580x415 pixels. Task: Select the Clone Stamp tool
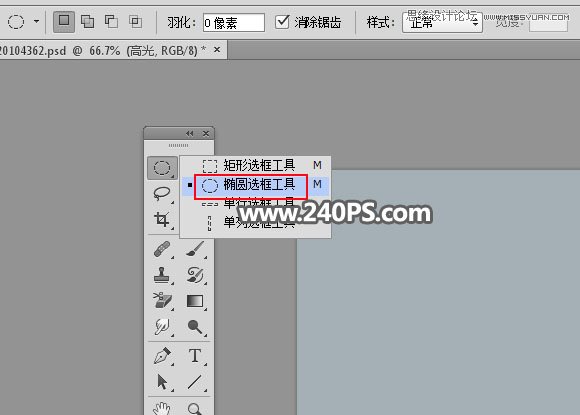click(x=162, y=276)
